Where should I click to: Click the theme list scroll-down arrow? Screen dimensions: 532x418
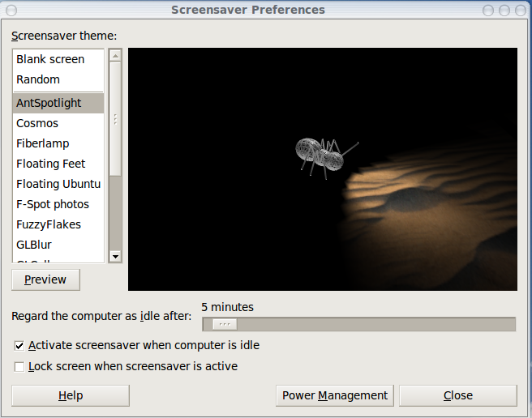(x=115, y=256)
